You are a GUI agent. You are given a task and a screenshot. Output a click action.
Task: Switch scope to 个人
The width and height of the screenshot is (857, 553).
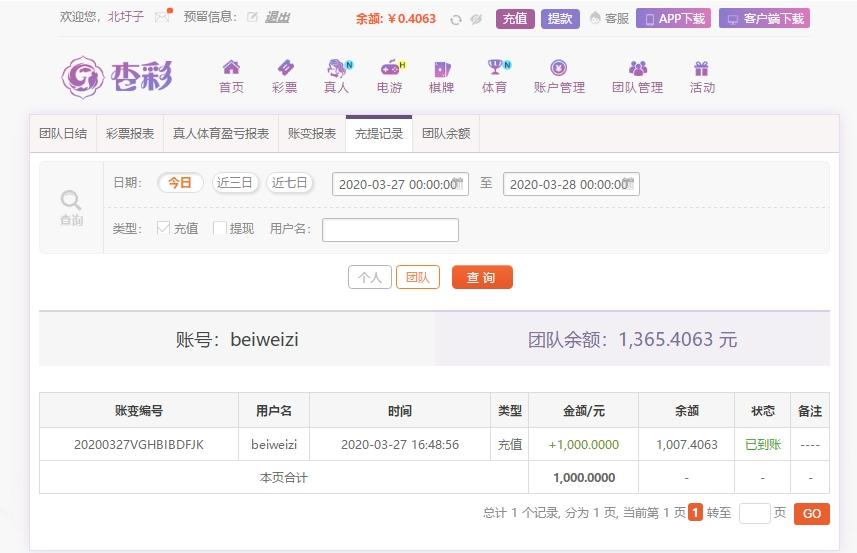pyautogui.click(x=370, y=278)
